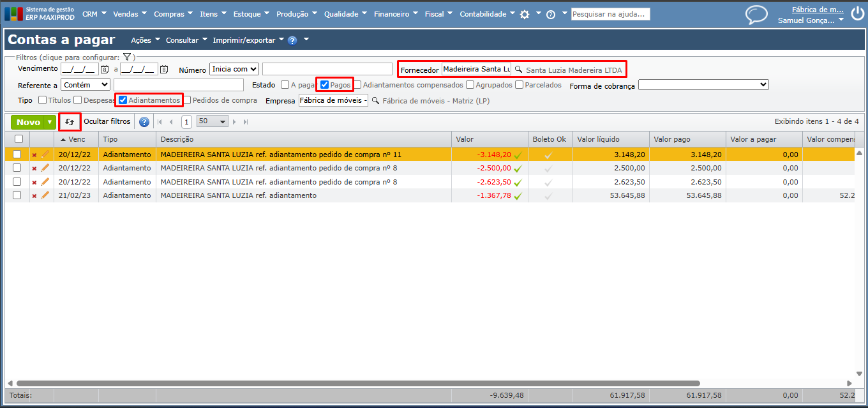The width and height of the screenshot is (868, 408).
Task: Toggle the Adiantamentos compensados checkbox
Action: pos(357,85)
